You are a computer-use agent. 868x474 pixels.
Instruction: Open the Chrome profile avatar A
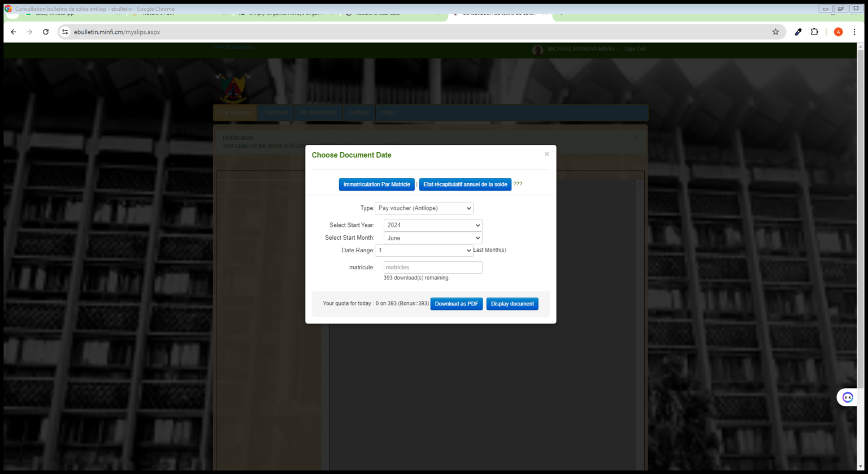point(837,32)
